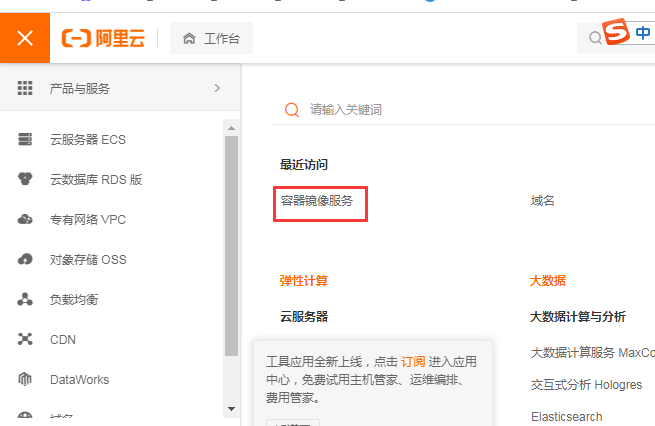Click the Alibaba Cloud logo

(103, 38)
